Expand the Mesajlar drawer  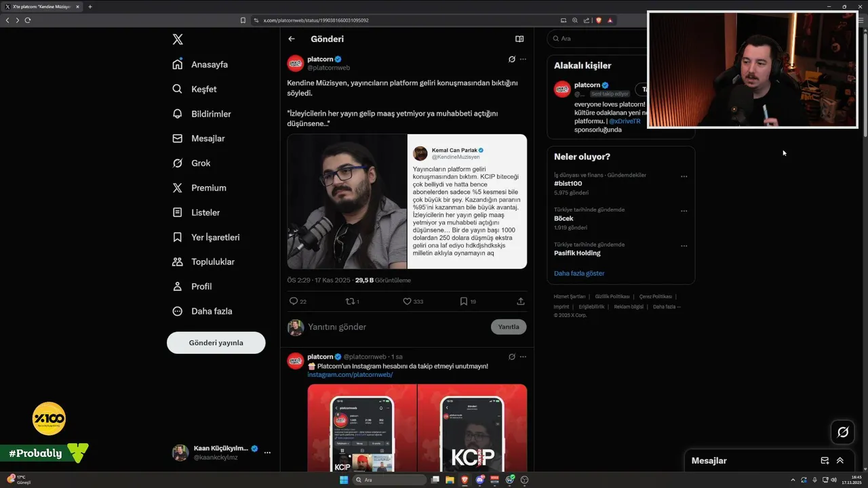840,461
